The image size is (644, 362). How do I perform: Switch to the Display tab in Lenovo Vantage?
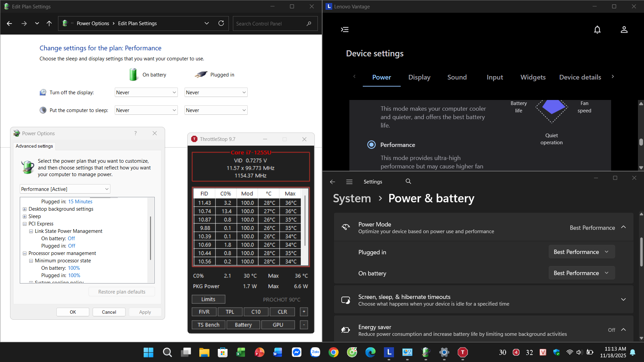(419, 77)
